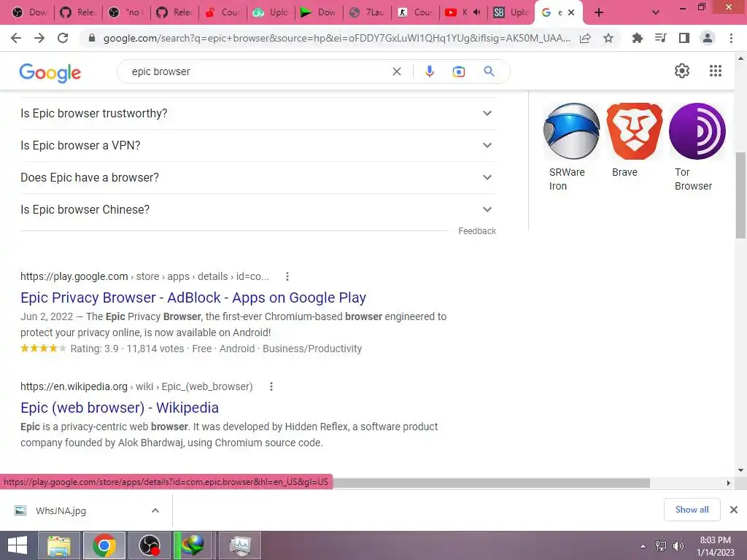The height and width of the screenshot is (560, 747).
Task: Click the share page icon in address bar
Action: (x=585, y=38)
